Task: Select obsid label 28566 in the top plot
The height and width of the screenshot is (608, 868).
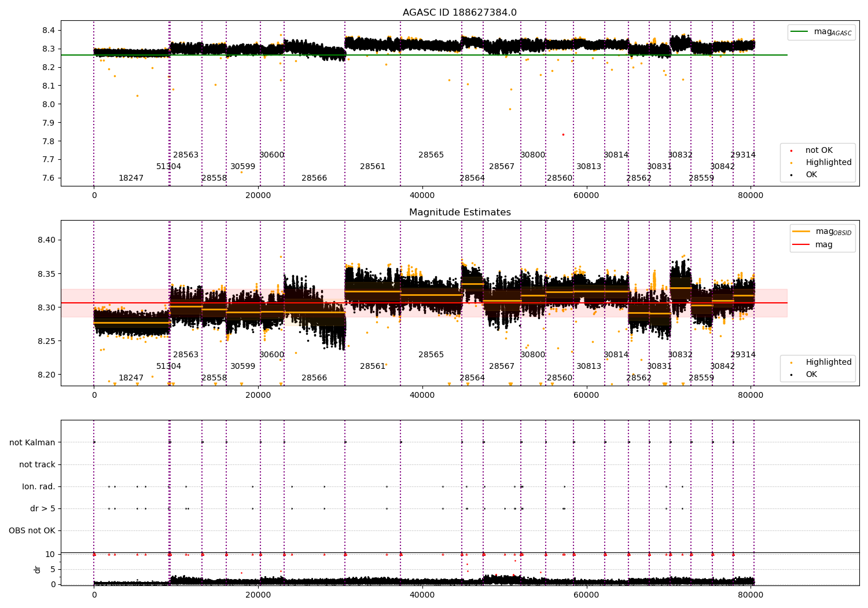Action: coord(314,178)
